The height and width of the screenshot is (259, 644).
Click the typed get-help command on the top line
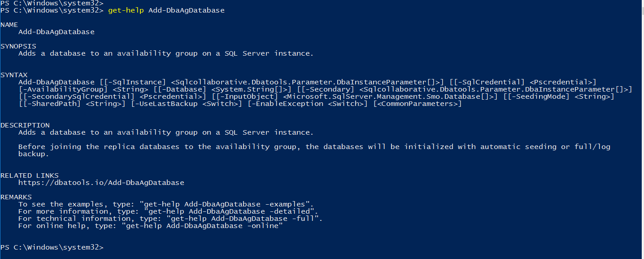pyautogui.click(x=166, y=10)
